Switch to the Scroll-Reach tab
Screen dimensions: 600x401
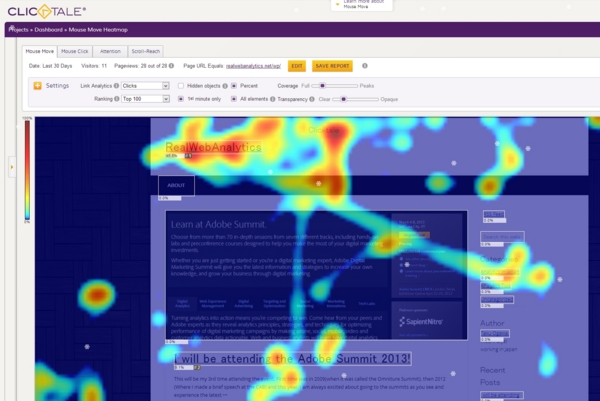tap(145, 51)
